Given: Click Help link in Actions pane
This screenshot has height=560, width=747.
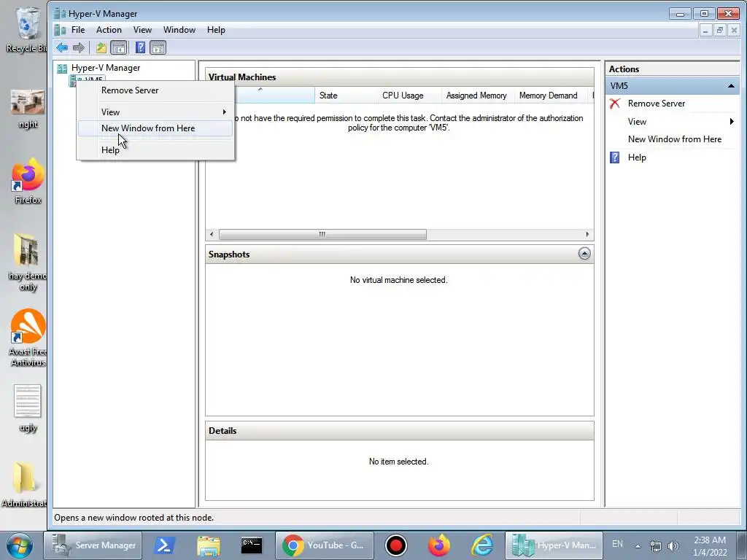Looking at the screenshot, I should (x=637, y=157).
